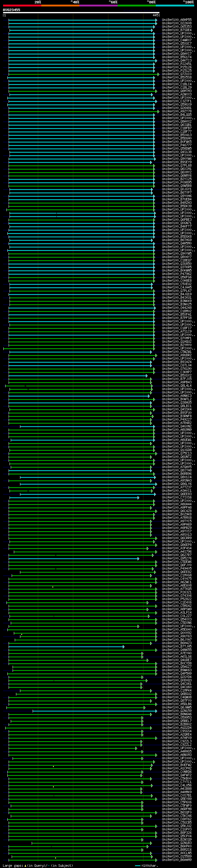The width and height of the screenshot is (197, 868).
Task: Select hit label UniRef100_Q38HU5
Action: coord(177,403)
